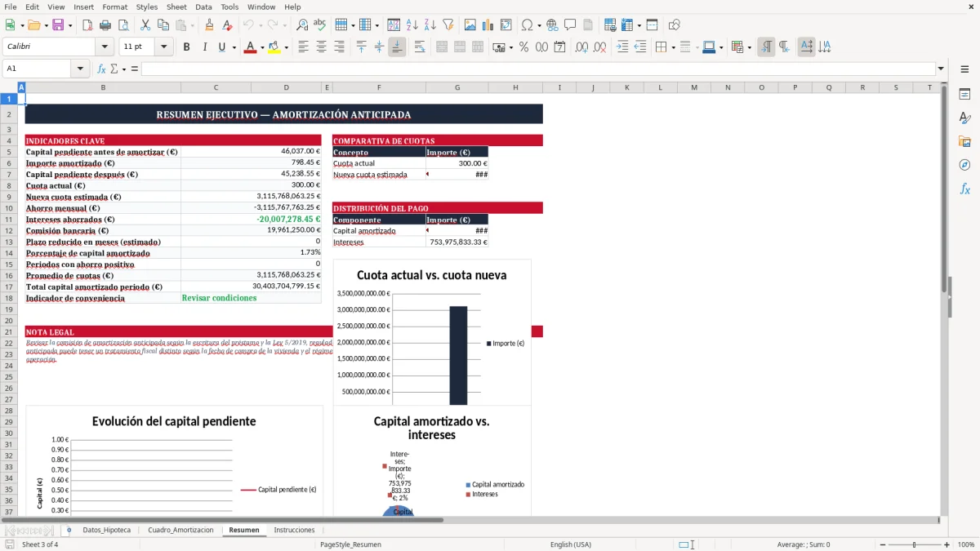Viewport: 980px width, 551px height.
Task: Click the Save document icon
Action: click(x=57, y=25)
